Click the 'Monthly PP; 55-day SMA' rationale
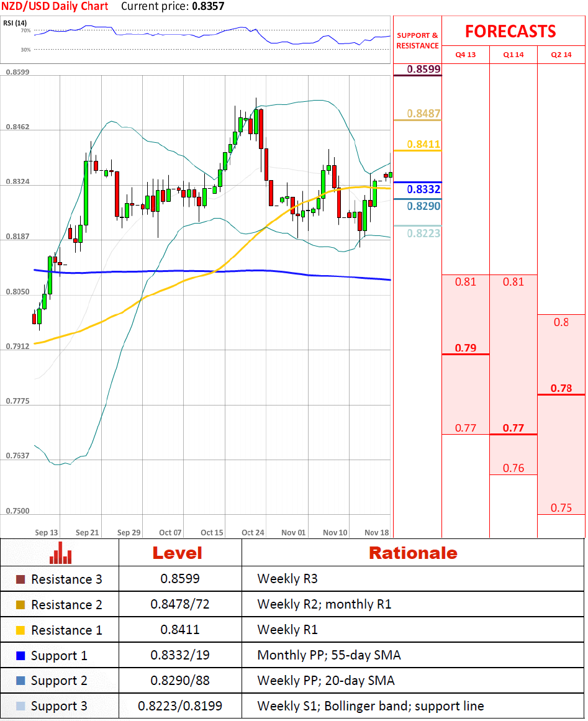This screenshot has width=588, height=721. pos(329,655)
